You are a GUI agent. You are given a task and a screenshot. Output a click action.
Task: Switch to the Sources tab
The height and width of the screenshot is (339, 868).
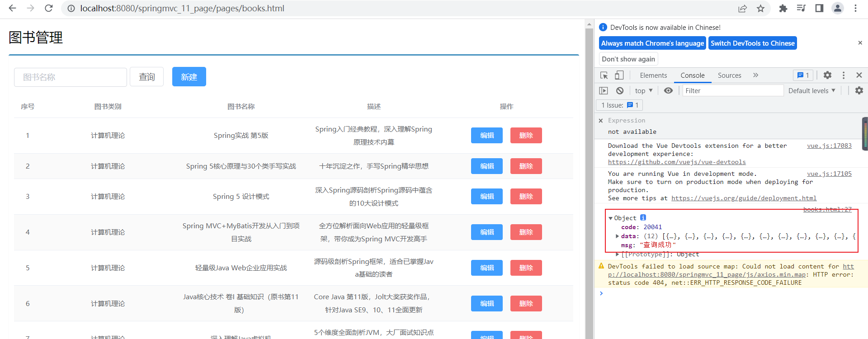(729, 75)
